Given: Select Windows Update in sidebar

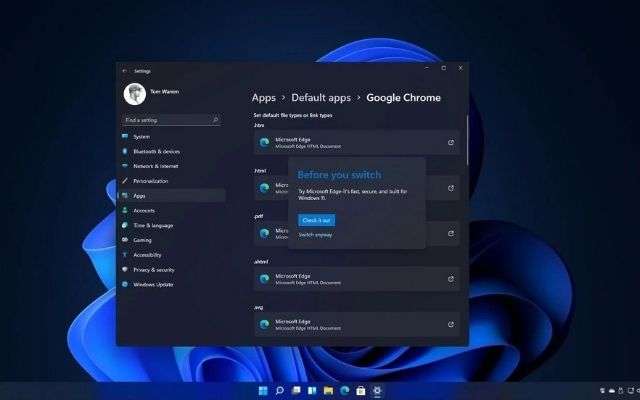Looking at the screenshot, I should pos(152,284).
